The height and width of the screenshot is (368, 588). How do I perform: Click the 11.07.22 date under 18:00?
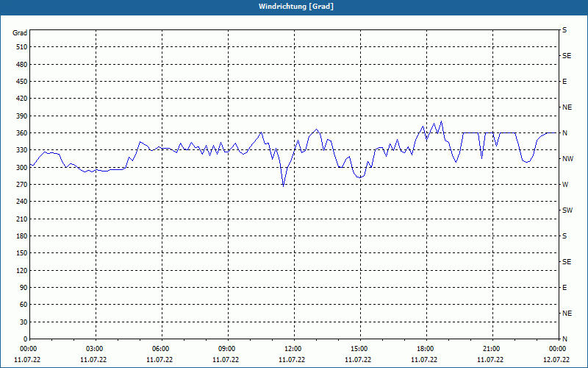click(424, 360)
